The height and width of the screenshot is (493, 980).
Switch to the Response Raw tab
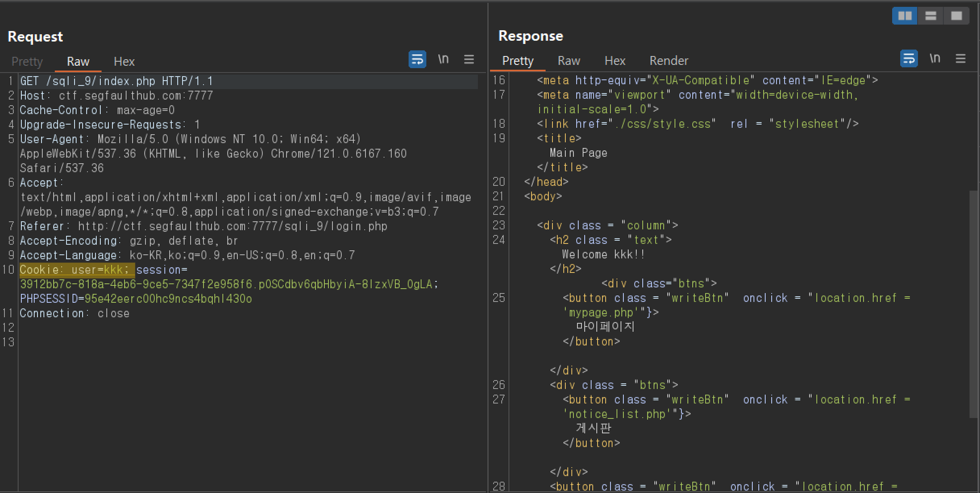(569, 60)
